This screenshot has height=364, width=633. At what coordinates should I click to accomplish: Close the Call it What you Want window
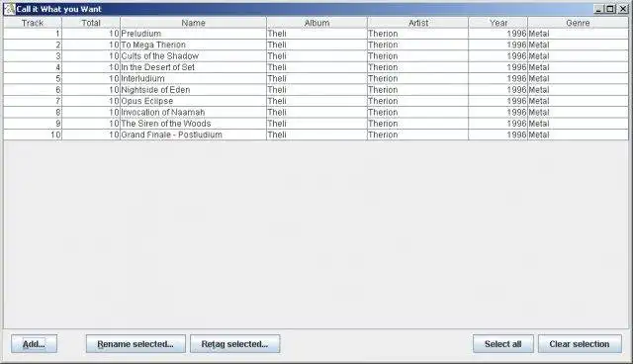tap(623, 9)
